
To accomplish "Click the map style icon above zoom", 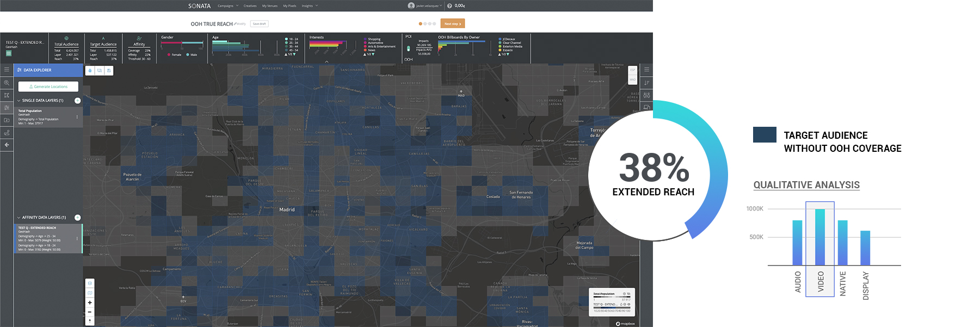I will (90, 293).
